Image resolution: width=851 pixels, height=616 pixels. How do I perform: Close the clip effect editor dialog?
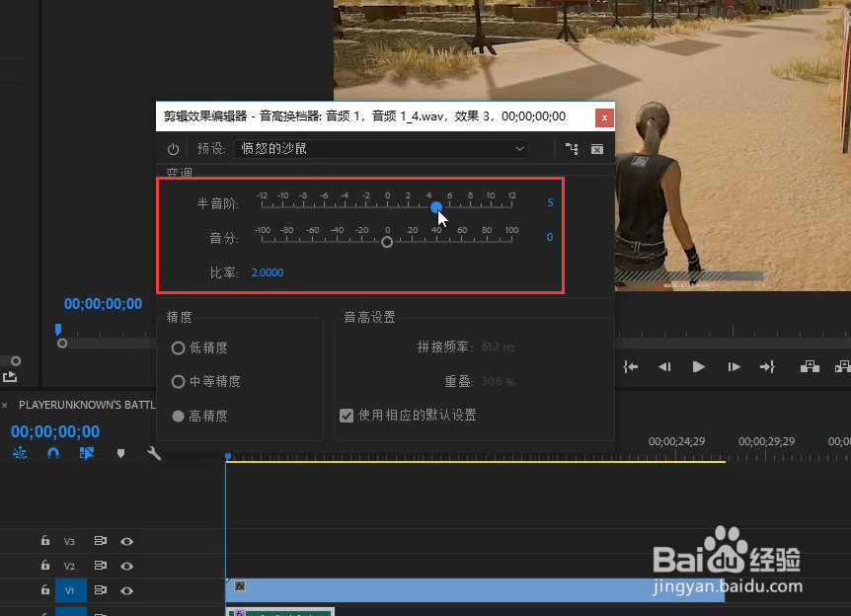tap(604, 117)
